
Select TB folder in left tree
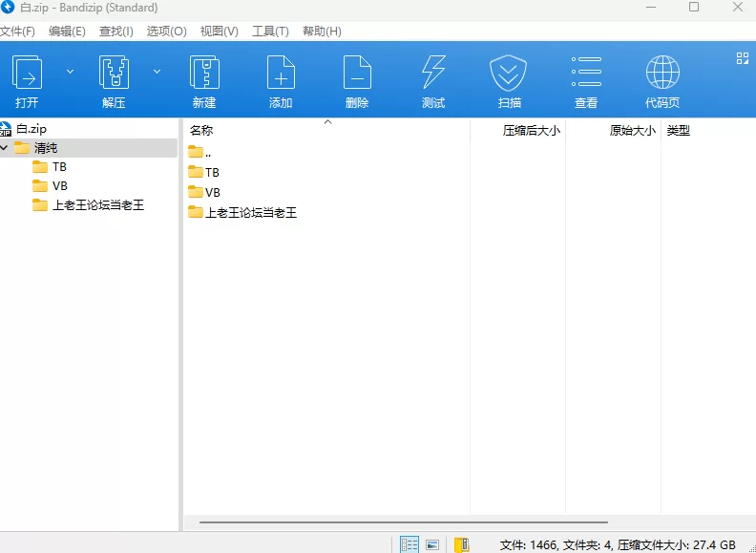pyautogui.click(x=59, y=167)
